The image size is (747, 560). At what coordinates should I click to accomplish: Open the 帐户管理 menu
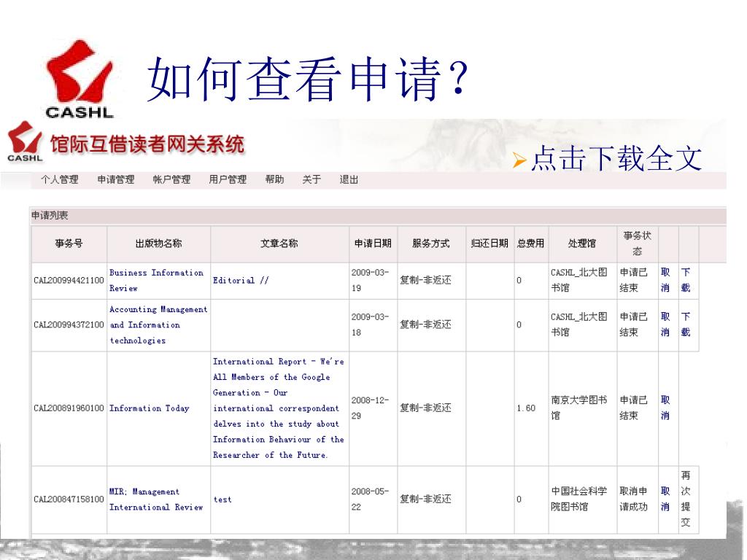tap(171, 179)
